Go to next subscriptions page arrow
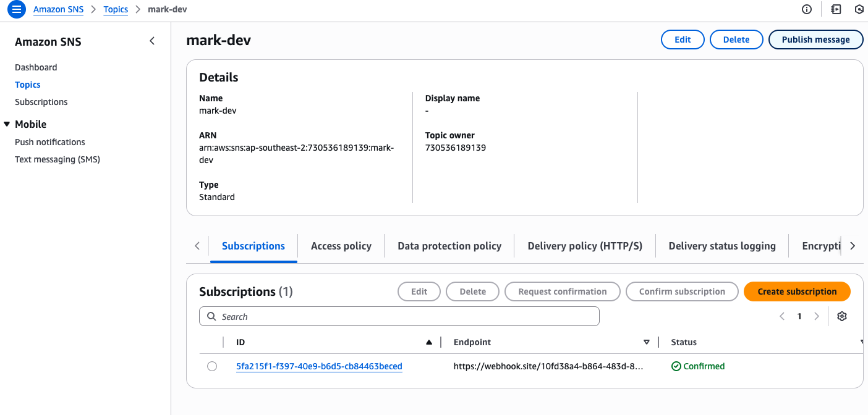Viewport: 868px width, 415px height. pos(817,316)
